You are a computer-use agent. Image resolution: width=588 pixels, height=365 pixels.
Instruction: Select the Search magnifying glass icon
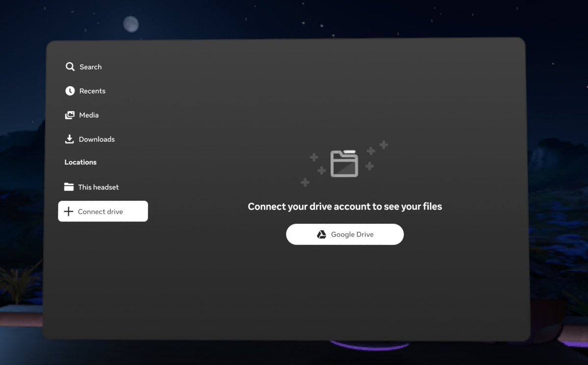(70, 67)
